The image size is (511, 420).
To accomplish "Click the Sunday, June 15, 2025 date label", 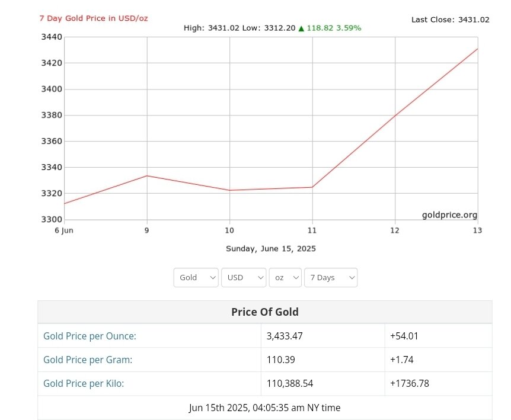I will (271, 249).
